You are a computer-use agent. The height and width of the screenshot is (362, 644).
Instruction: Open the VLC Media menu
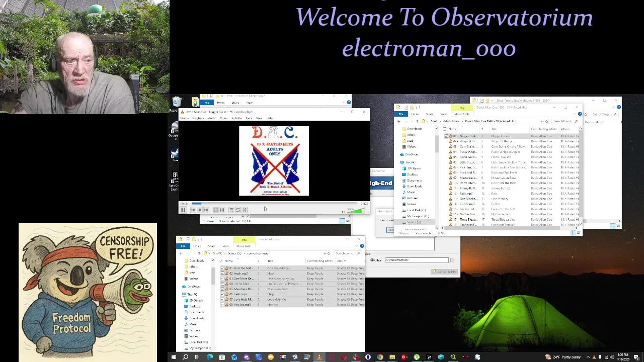(x=184, y=118)
